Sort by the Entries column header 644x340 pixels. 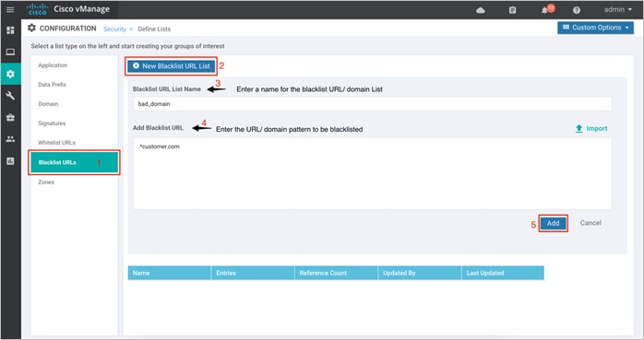point(253,273)
